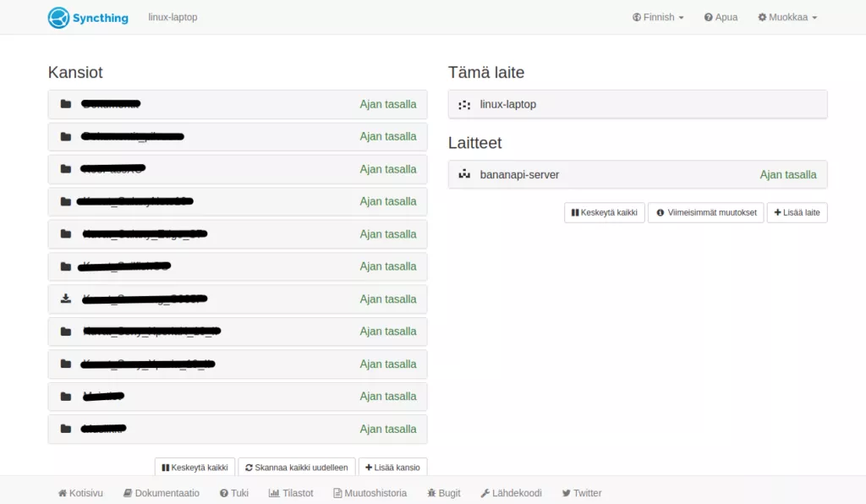
Task: Open the Twitter link in the footer
Action: point(581,493)
